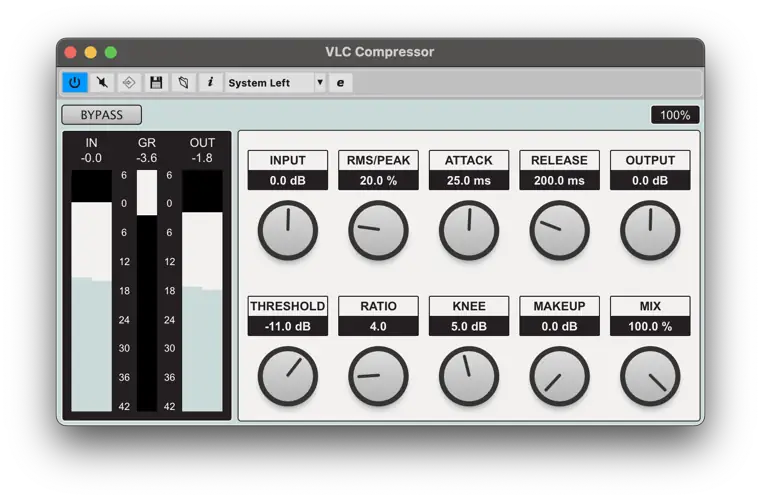Viewport: 761px width, 500px height.
Task: Click the MIX knob
Action: point(650,376)
